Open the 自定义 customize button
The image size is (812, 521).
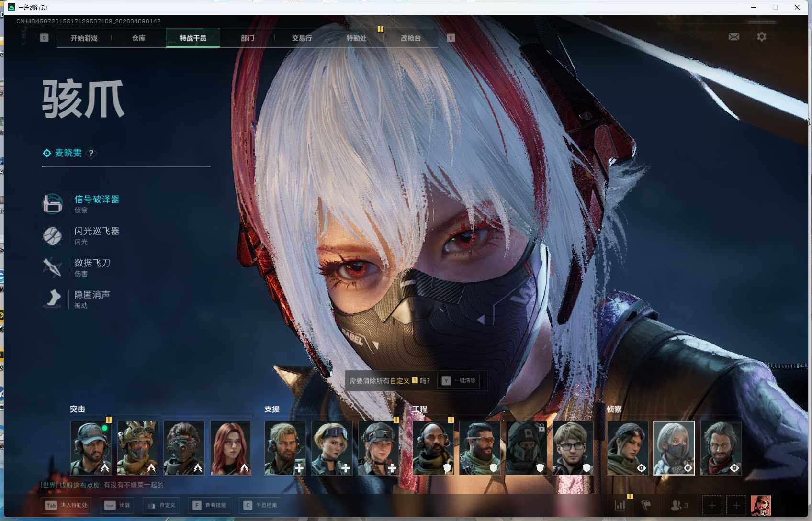pos(161,505)
